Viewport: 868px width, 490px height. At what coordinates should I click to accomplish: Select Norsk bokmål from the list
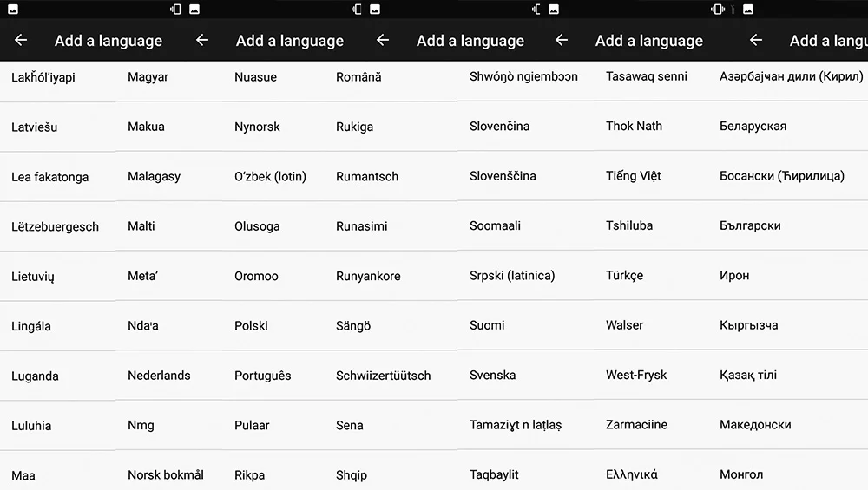click(166, 474)
